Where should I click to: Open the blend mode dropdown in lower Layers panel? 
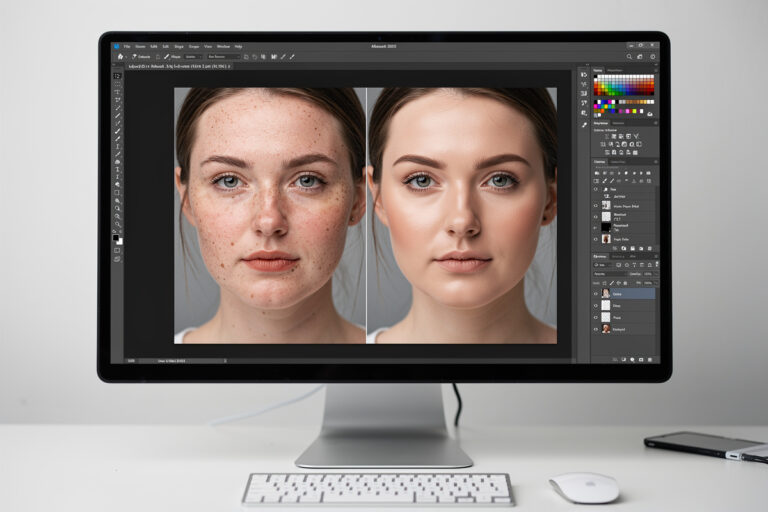coord(609,274)
